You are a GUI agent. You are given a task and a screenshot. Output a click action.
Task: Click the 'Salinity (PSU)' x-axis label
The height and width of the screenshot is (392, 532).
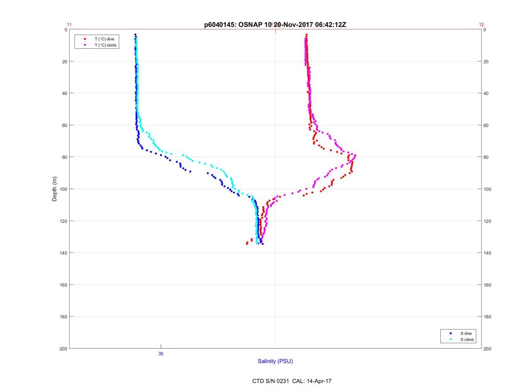[275, 361]
